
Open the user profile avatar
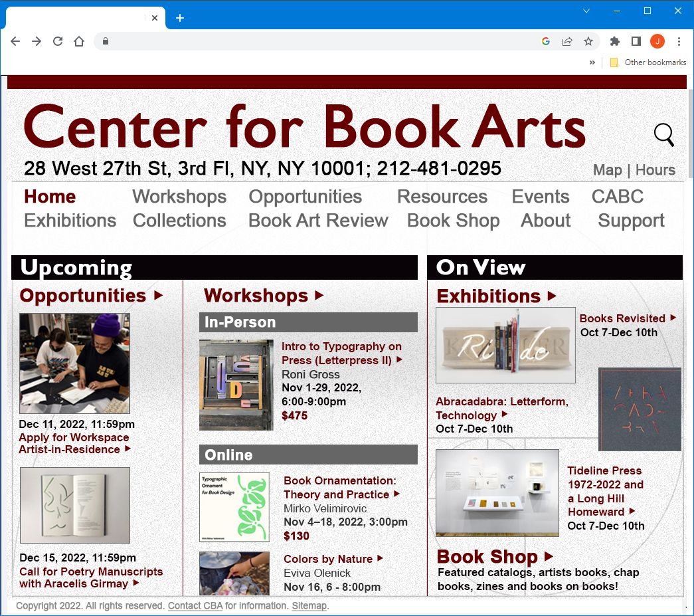[657, 41]
